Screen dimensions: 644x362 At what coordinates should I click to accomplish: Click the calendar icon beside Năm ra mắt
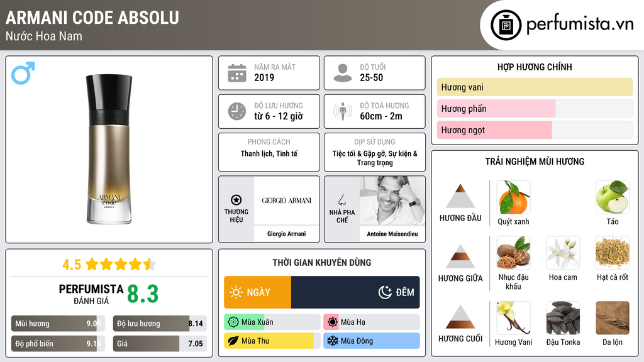point(237,73)
